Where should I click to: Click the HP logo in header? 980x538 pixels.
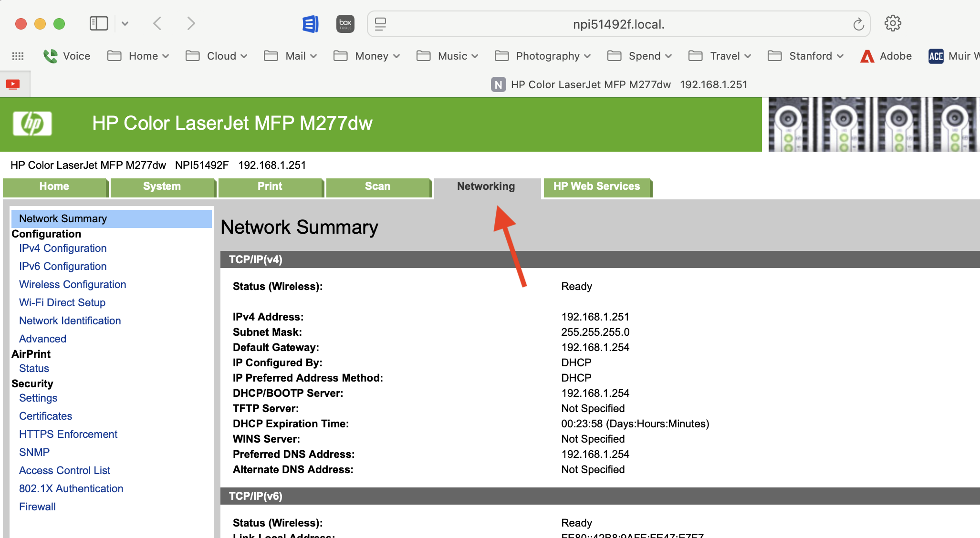(x=32, y=124)
